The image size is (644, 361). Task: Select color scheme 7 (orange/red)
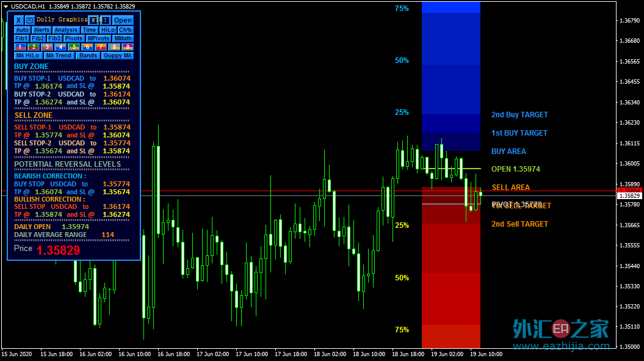point(101,47)
